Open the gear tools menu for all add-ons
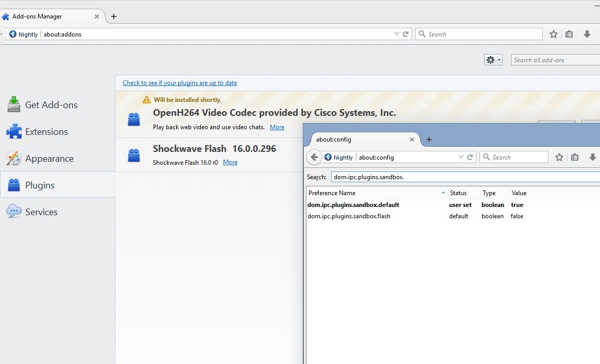 (493, 60)
